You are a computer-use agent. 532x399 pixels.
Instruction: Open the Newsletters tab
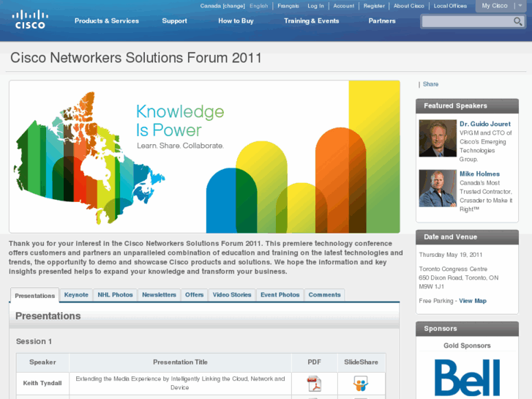point(159,295)
